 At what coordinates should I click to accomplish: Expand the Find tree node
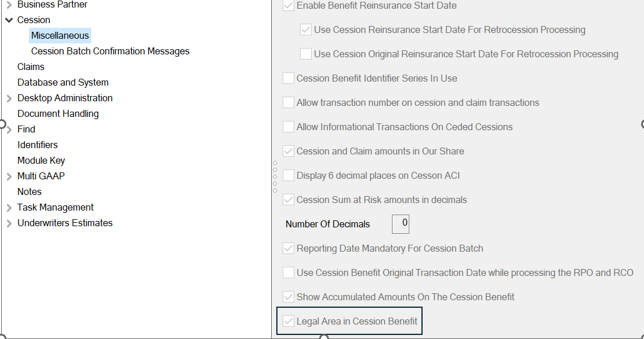(x=9, y=130)
